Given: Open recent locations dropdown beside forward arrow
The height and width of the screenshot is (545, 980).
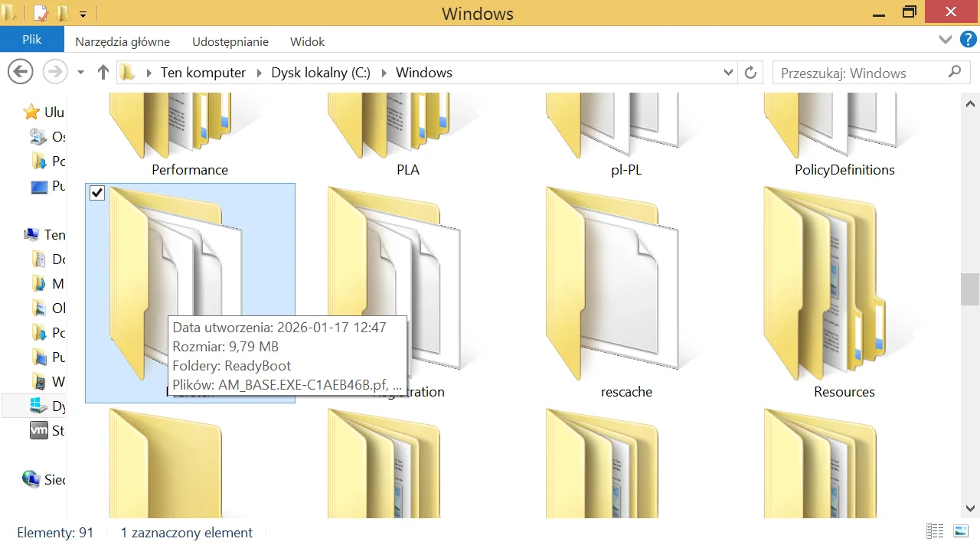Looking at the screenshot, I should [x=80, y=73].
